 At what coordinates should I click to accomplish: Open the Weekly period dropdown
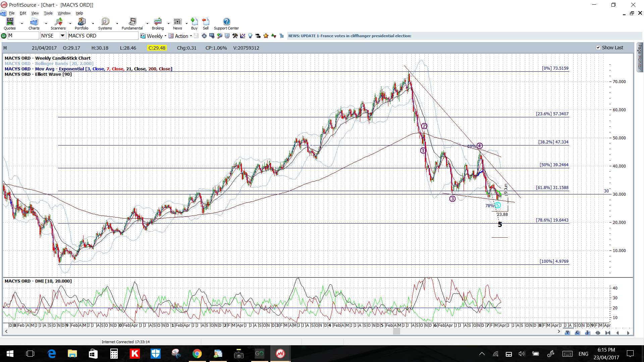pos(154,36)
